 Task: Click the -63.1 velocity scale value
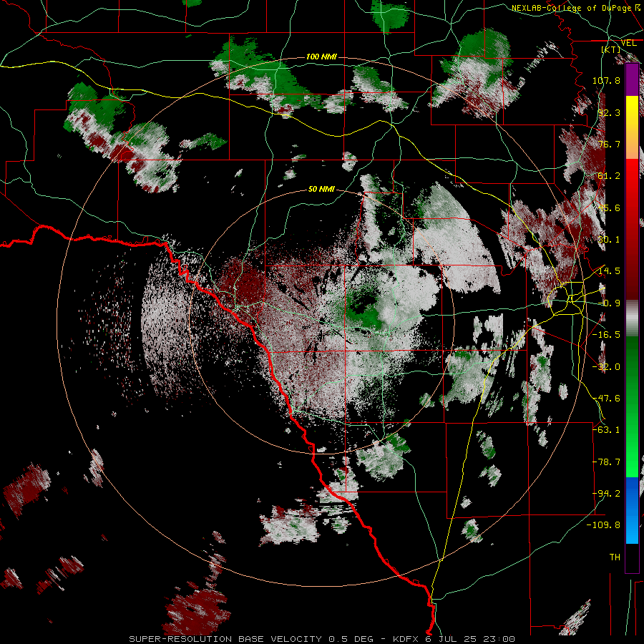[x=606, y=430]
